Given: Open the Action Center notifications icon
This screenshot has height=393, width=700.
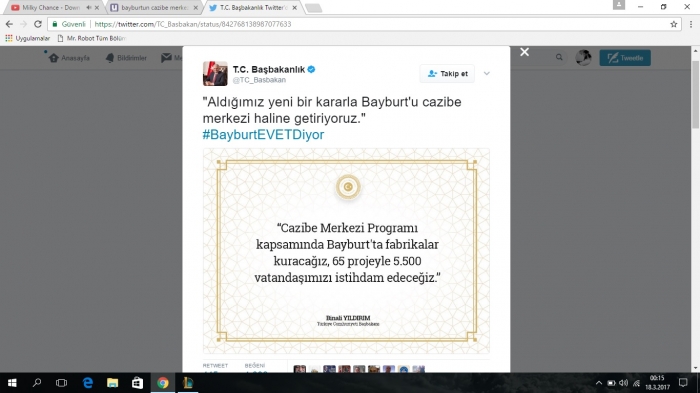Looking at the screenshot, I should pos(683,383).
